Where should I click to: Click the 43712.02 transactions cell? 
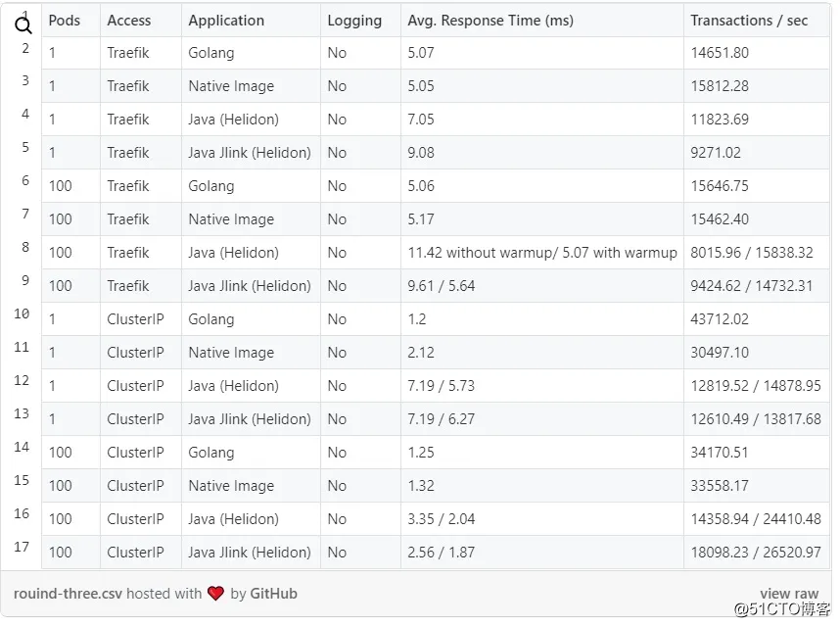[720, 319]
